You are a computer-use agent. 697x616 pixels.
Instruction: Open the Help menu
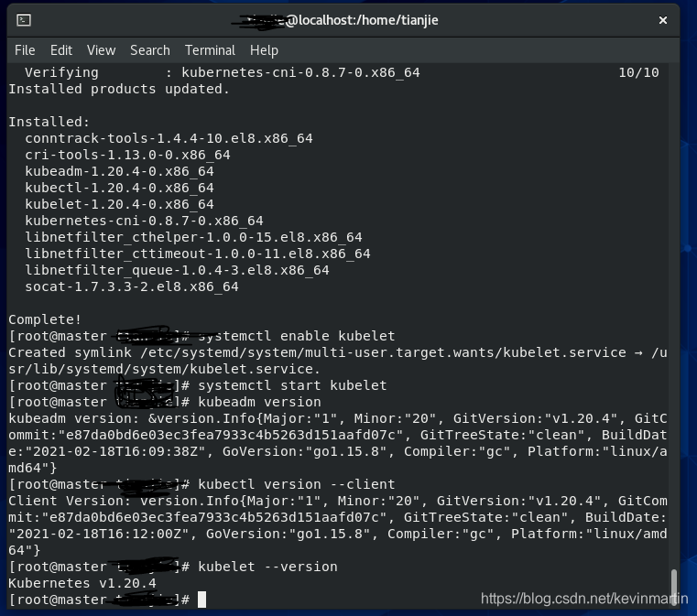pyautogui.click(x=264, y=50)
